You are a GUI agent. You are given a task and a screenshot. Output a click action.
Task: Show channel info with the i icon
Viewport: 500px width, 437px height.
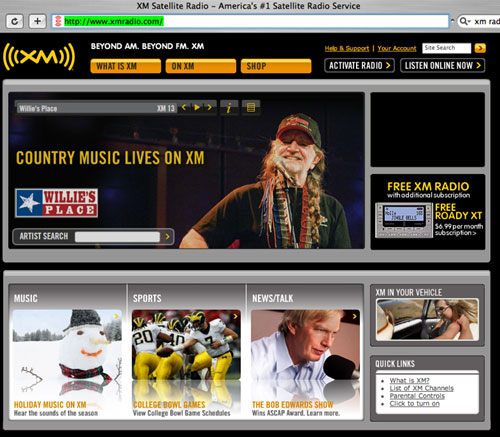tap(229, 108)
